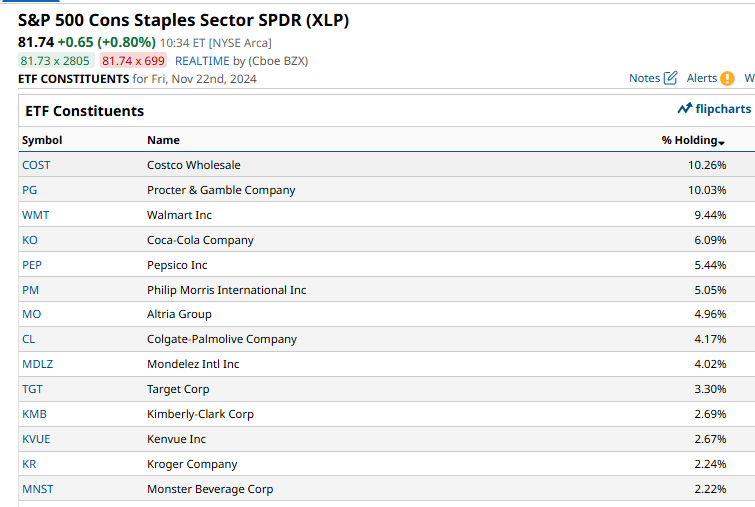
Task: Select the Kroger Company name cell
Action: point(192,465)
